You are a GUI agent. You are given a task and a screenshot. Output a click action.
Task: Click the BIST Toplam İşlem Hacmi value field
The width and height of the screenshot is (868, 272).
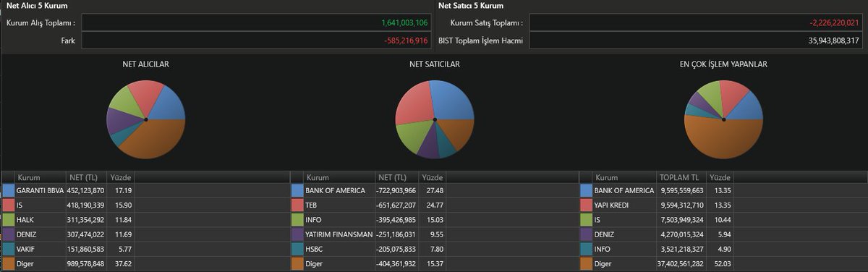point(696,41)
